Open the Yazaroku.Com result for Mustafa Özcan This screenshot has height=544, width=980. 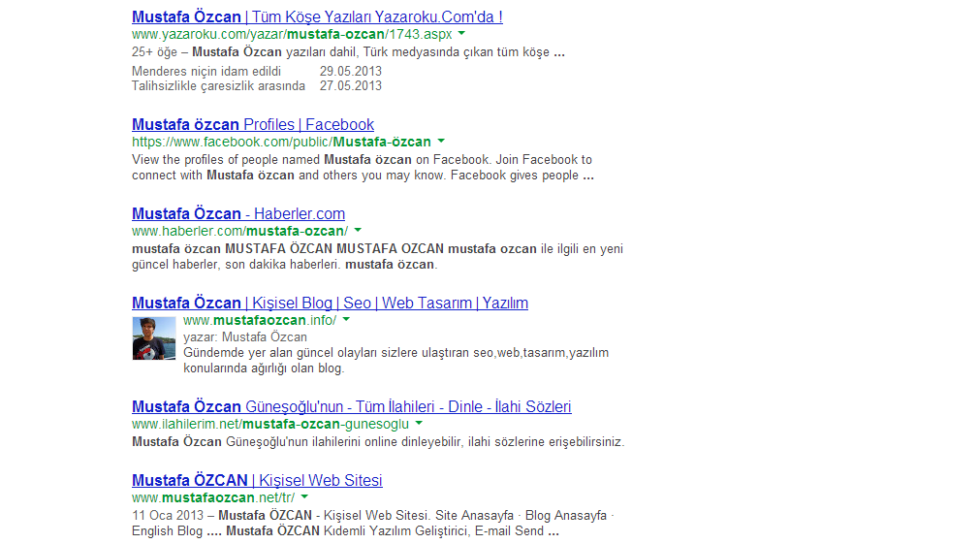(x=317, y=16)
